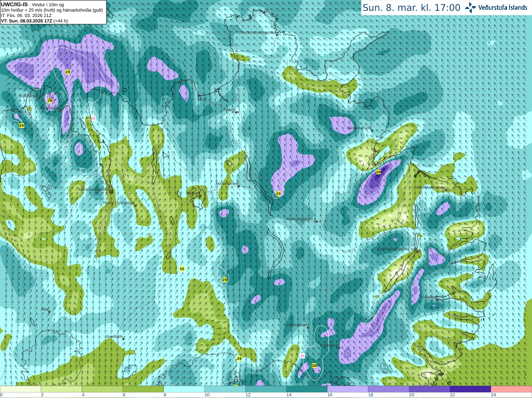This screenshot has width=532, height=398.
Task: Select the Egilsstaðaflugvöllur station label
Action: pos(397,249)
